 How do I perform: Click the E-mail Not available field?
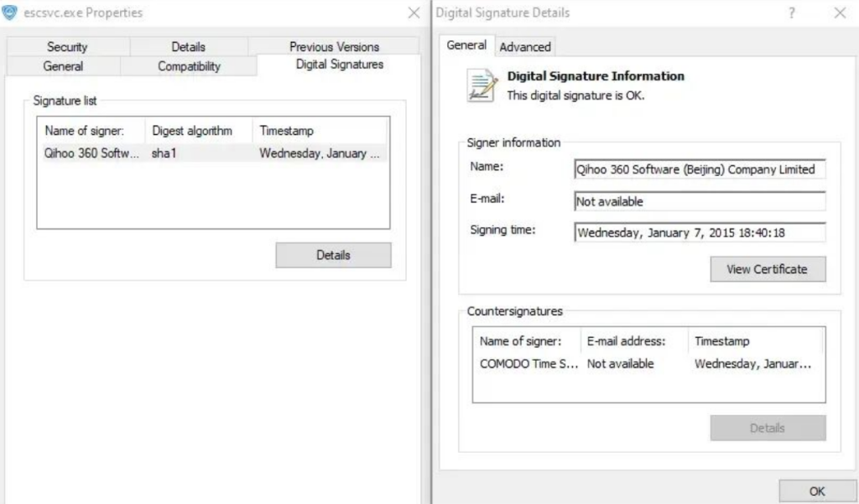[700, 201]
